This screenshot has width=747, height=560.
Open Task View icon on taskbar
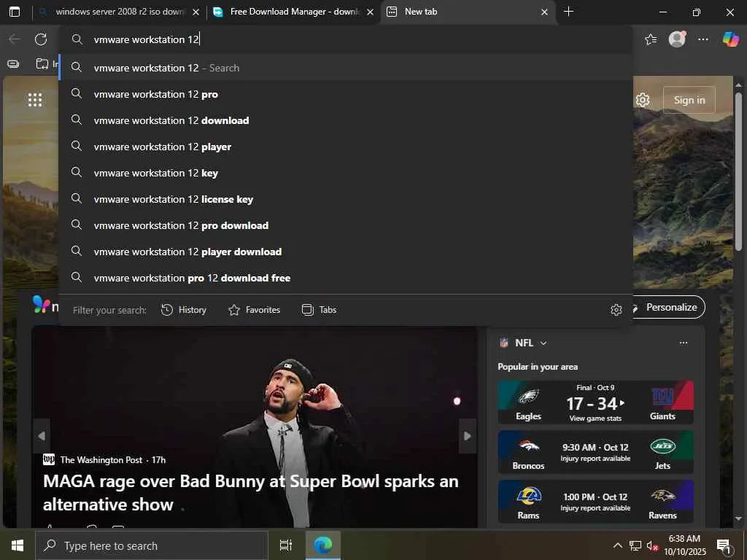point(286,545)
